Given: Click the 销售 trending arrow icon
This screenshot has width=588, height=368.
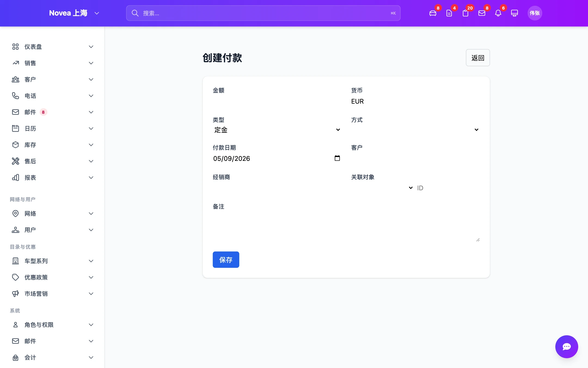Looking at the screenshot, I should pos(16,63).
